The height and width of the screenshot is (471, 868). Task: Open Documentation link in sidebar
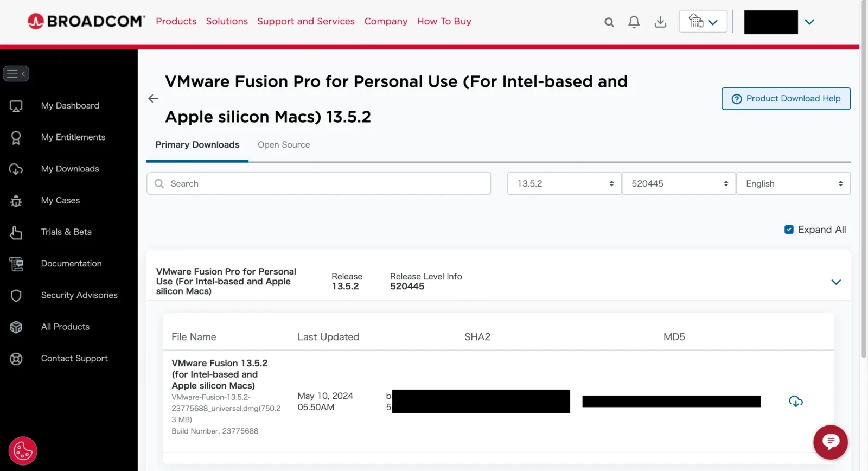72,264
